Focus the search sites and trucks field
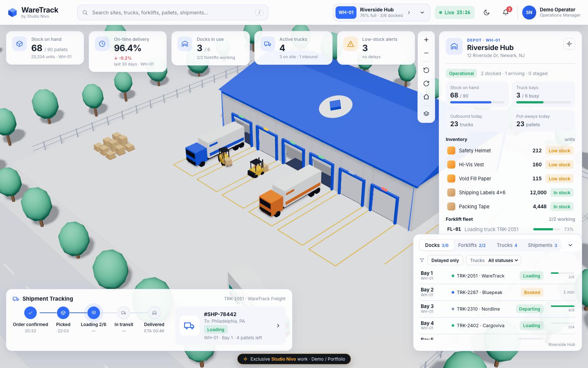The height and width of the screenshot is (368, 588). click(x=173, y=13)
